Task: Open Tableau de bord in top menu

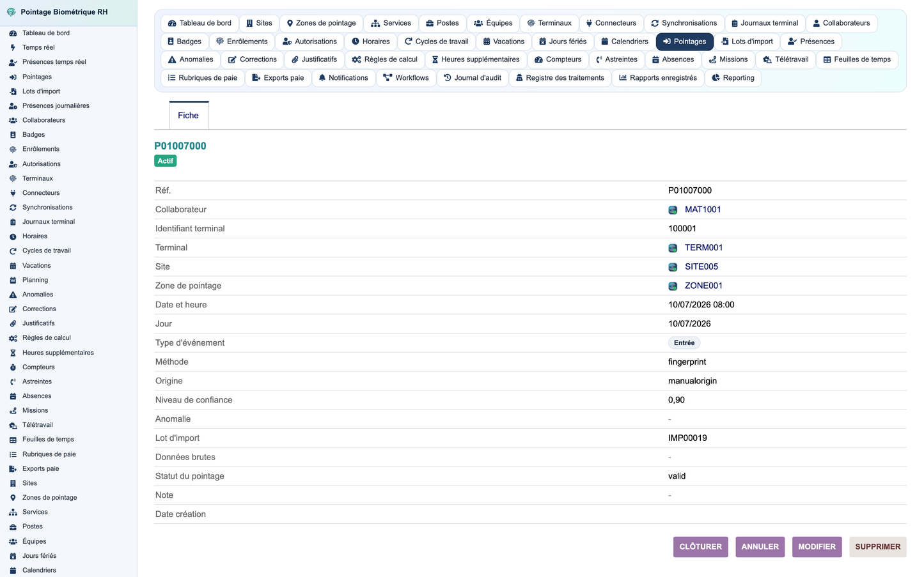Action: (200, 23)
